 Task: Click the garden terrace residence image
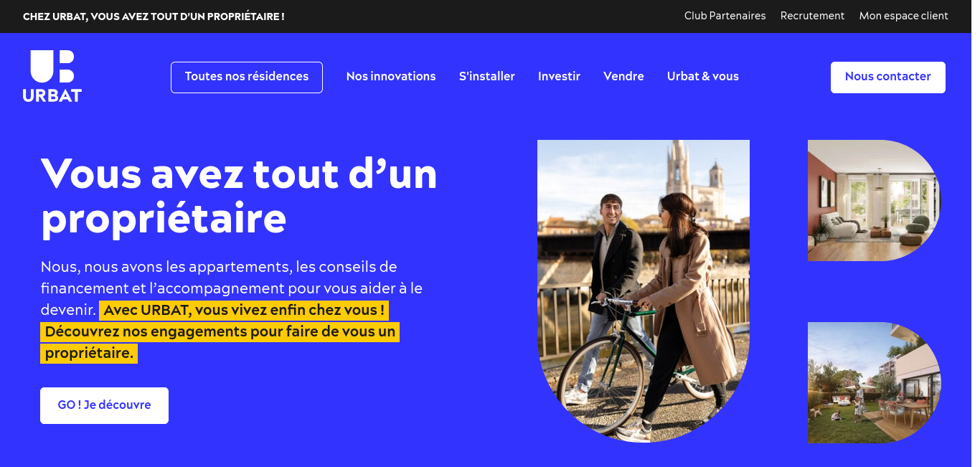tap(874, 382)
